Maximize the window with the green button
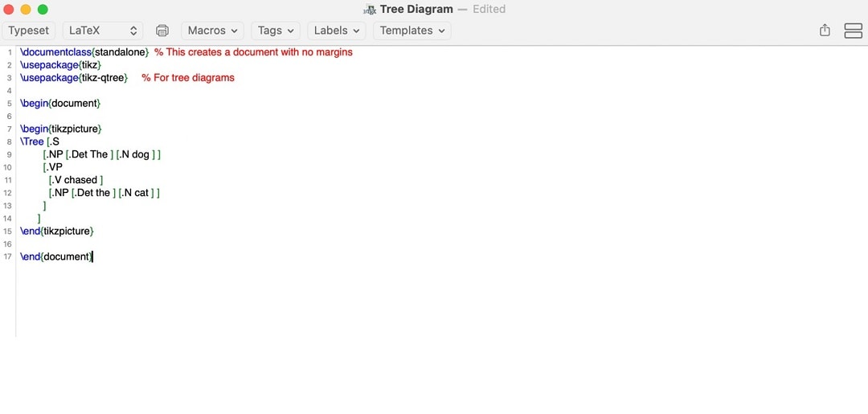 pyautogui.click(x=43, y=10)
